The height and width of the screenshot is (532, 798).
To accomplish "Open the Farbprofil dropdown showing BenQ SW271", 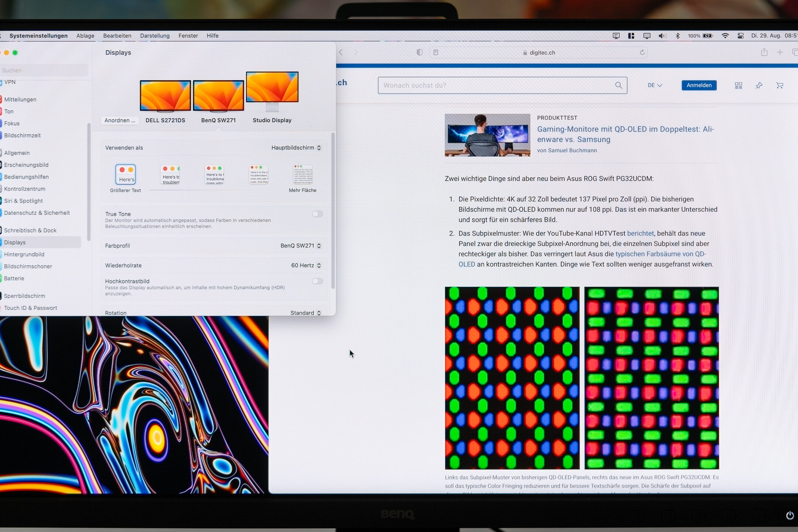I will (301, 246).
